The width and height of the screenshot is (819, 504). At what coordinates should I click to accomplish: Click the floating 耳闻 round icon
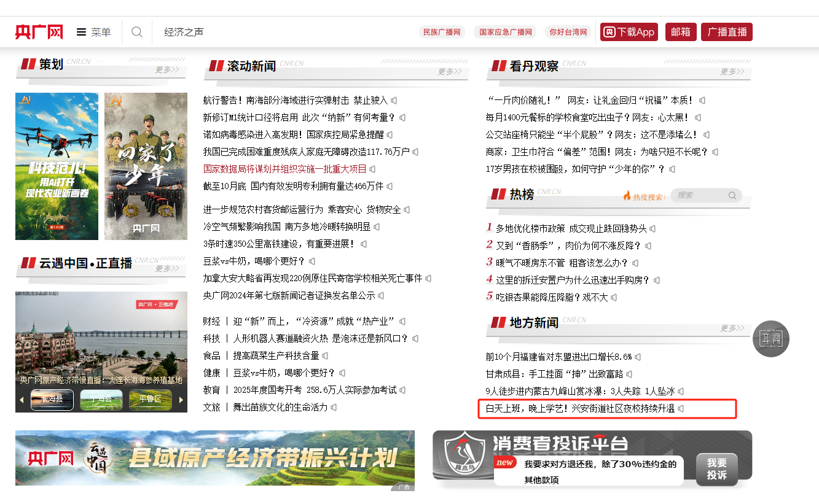tap(770, 338)
